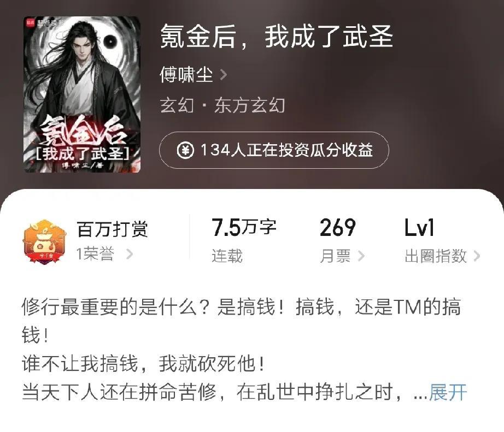Tap the red brand logo on cover

[31, 23]
